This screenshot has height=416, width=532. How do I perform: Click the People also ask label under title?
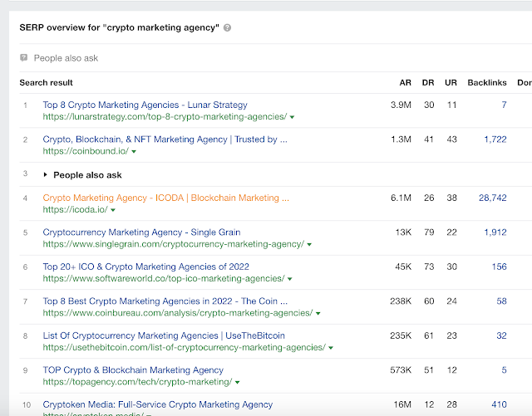[66, 58]
